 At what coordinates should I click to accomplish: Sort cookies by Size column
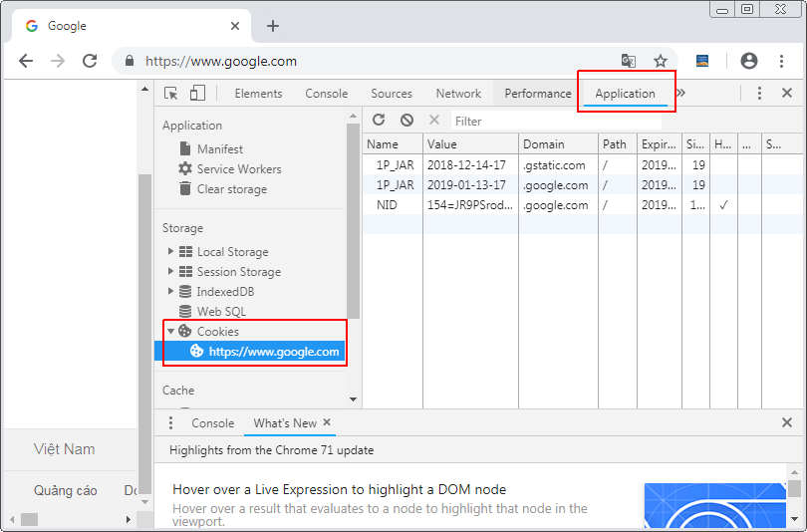(x=695, y=144)
